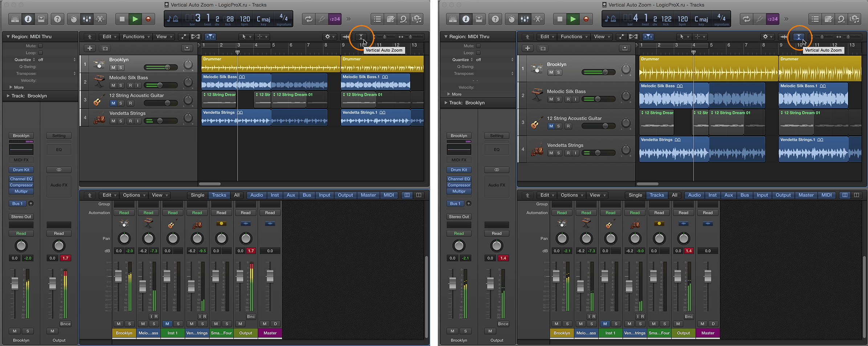Image resolution: width=868 pixels, height=346 pixels.
Task: Record-enable Vendetta Strings in the left track list
Action: [x=130, y=121]
